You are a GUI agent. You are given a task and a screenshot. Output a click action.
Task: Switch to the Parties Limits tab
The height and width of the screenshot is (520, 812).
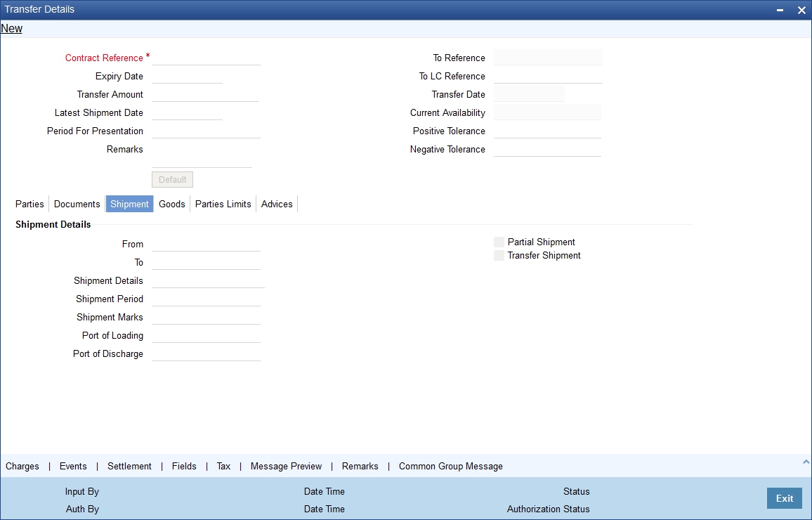(x=223, y=204)
